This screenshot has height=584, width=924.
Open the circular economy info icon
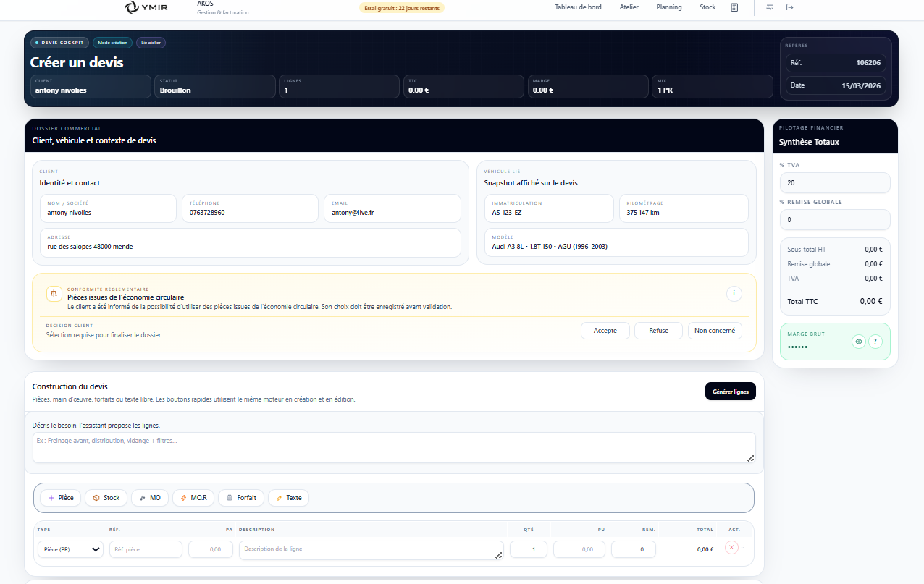point(734,293)
